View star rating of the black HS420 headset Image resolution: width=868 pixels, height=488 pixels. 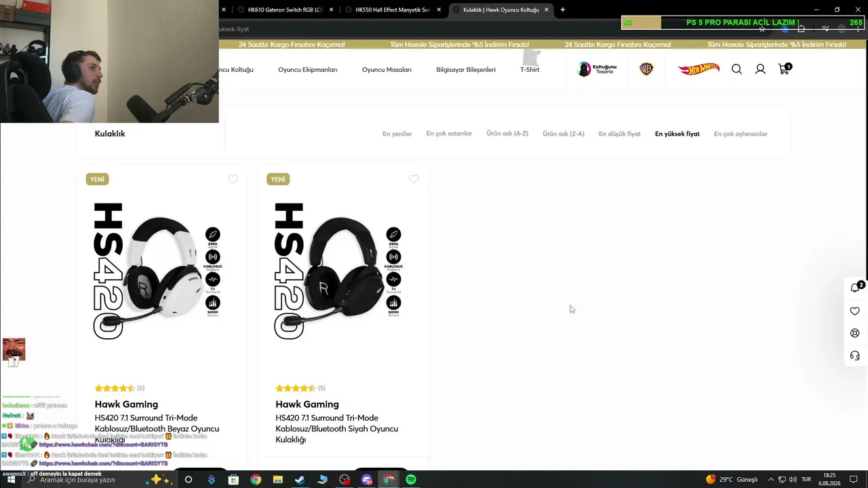coord(296,388)
